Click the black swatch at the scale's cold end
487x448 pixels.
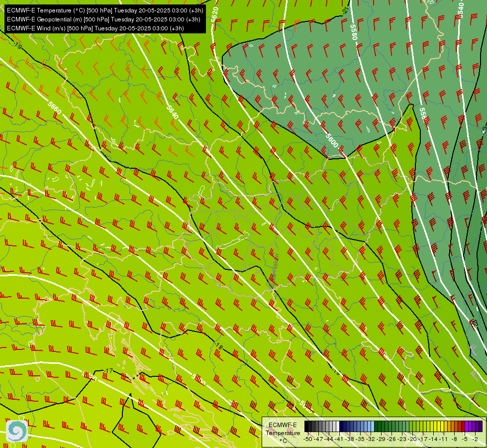[x=306, y=426]
